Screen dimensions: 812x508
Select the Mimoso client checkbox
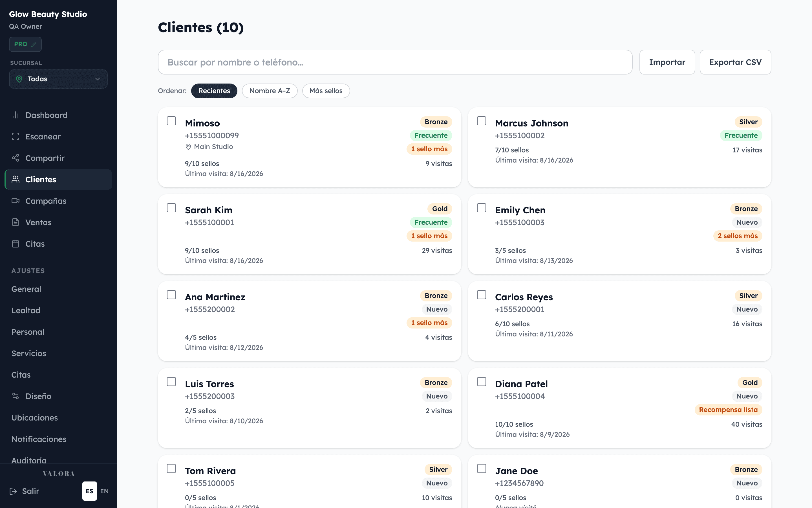pos(171,121)
